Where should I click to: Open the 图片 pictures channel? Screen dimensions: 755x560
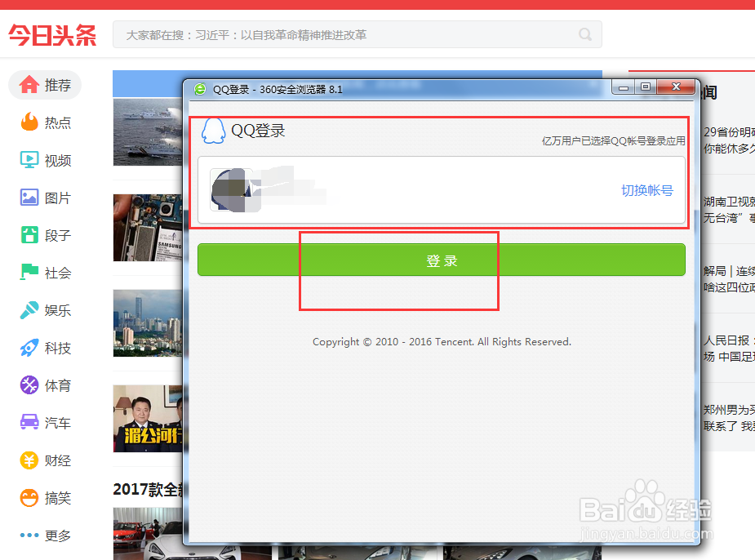click(45, 198)
